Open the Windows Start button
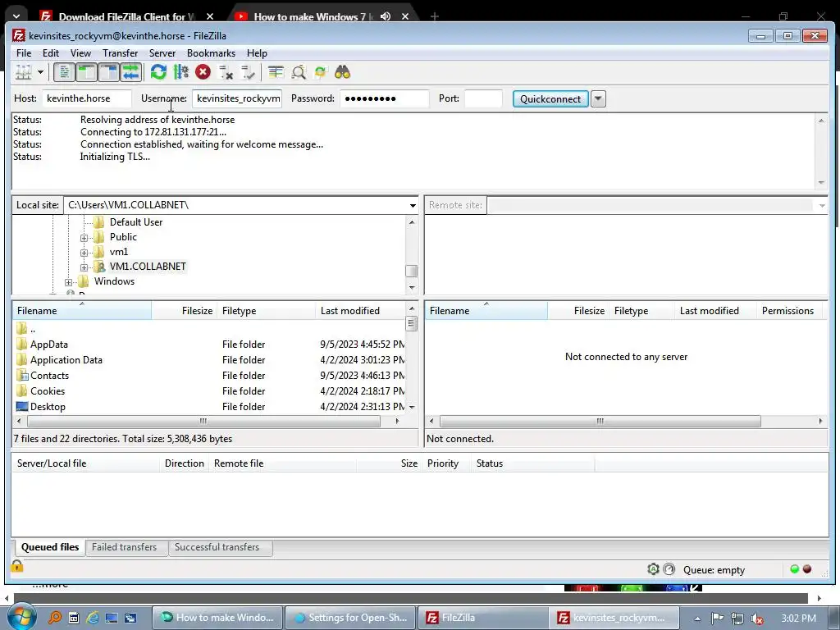The width and height of the screenshot is (840, 630). coord(21,618)
